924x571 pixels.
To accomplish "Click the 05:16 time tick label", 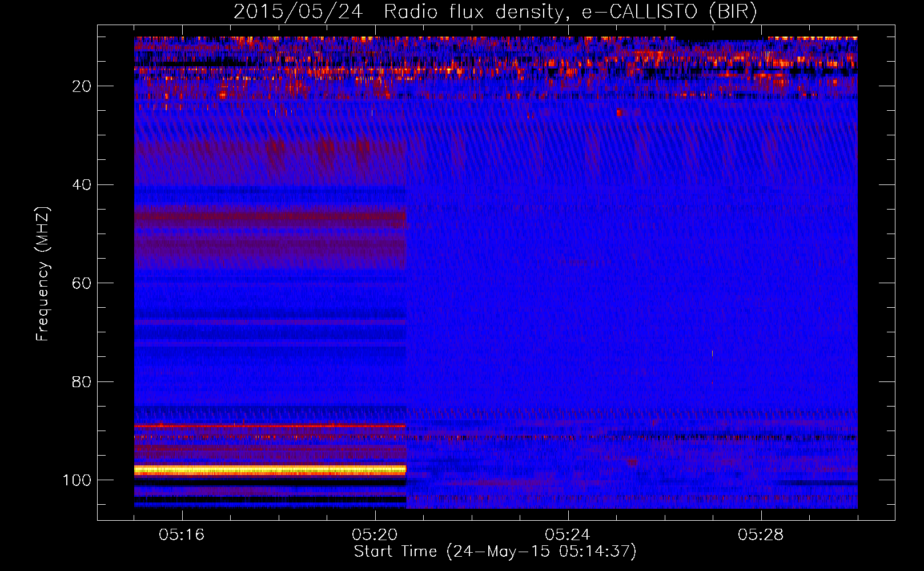I will (x=182, y=534).
